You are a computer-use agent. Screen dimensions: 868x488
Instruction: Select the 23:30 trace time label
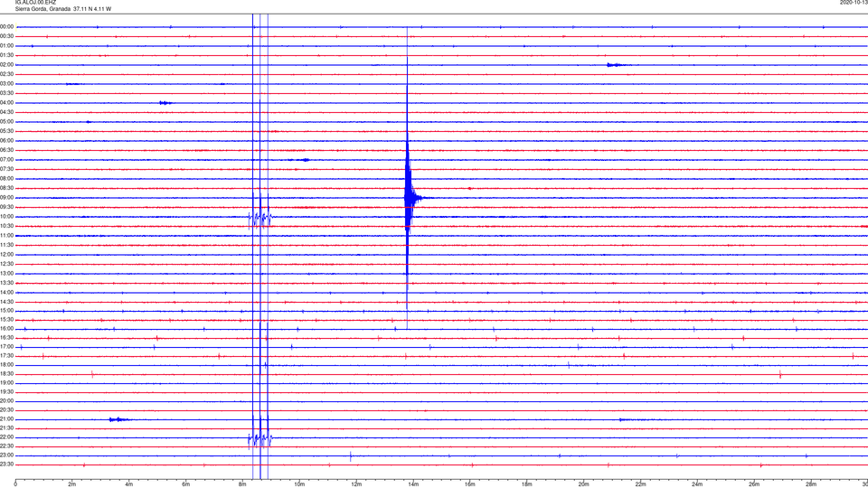coord(7,465)
